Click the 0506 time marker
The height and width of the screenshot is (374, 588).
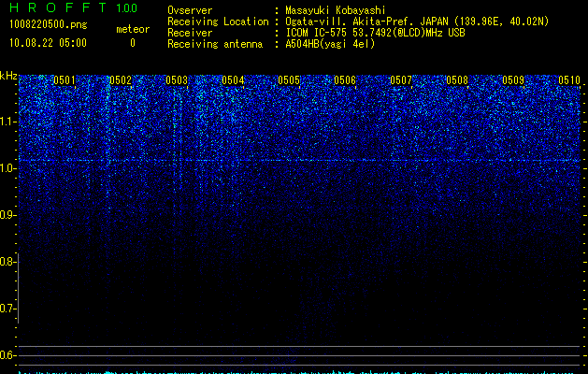click(x=345, y=80)
